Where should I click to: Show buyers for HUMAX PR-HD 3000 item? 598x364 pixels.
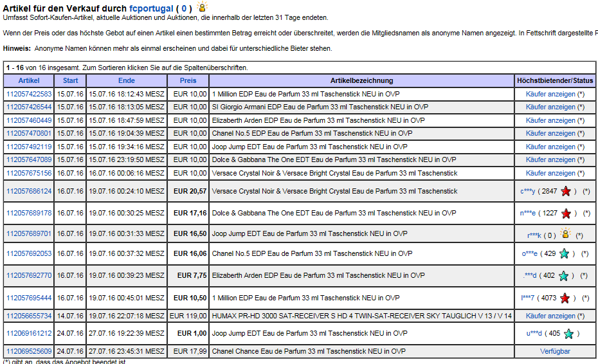point(550,316)
